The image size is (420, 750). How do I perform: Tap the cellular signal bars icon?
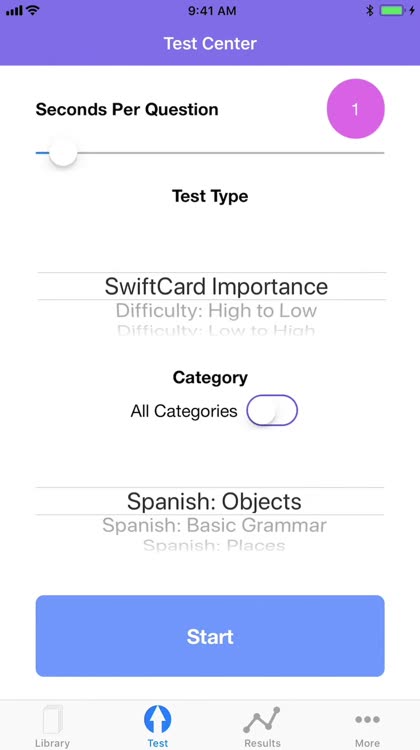click(x=14, y=11)
